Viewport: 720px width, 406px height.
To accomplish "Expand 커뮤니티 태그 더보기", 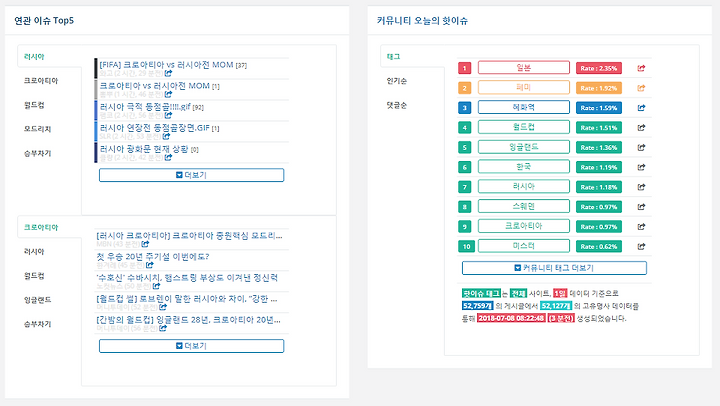I will tap(554, 268).
